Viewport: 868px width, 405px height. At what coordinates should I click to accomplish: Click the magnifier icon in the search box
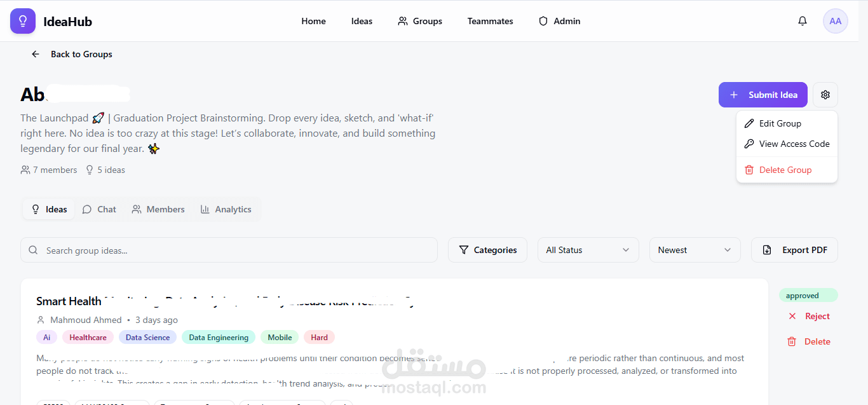point(34,250)
